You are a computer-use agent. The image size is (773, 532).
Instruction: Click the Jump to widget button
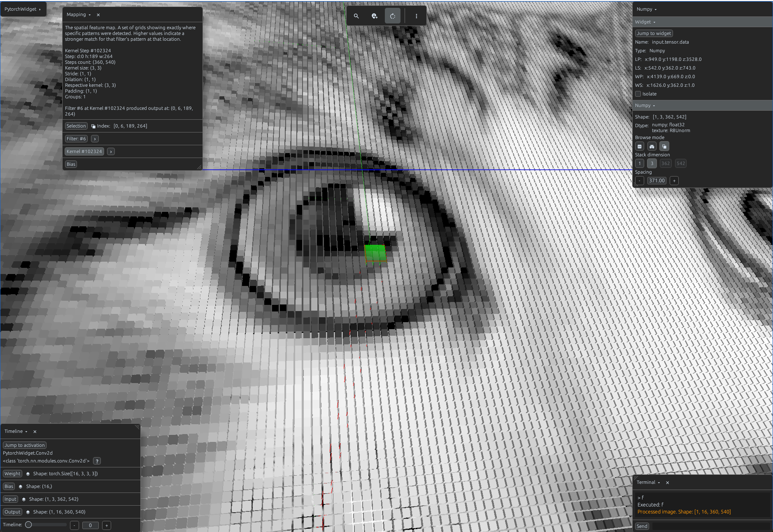[x=654, y=34]
